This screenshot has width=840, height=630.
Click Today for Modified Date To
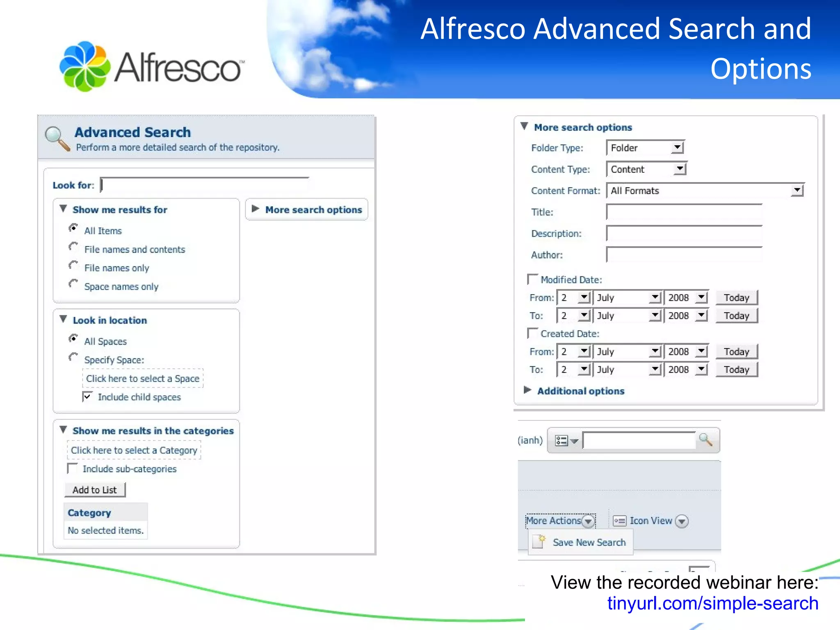[736, 315]
